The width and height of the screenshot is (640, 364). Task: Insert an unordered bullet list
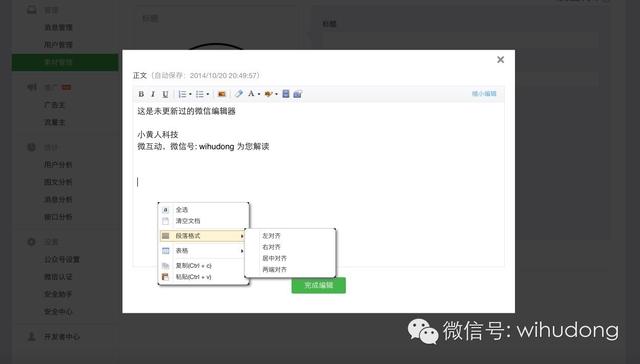click(200, 94)
